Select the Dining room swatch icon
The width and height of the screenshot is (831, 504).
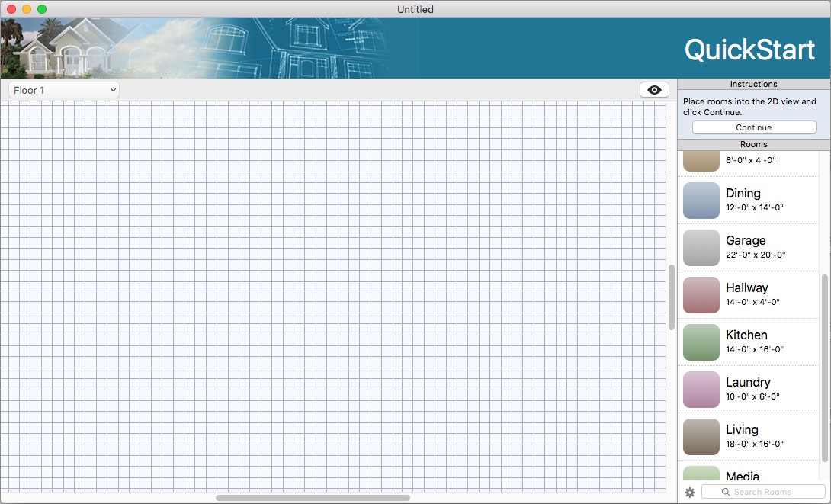tap(701, 201)
